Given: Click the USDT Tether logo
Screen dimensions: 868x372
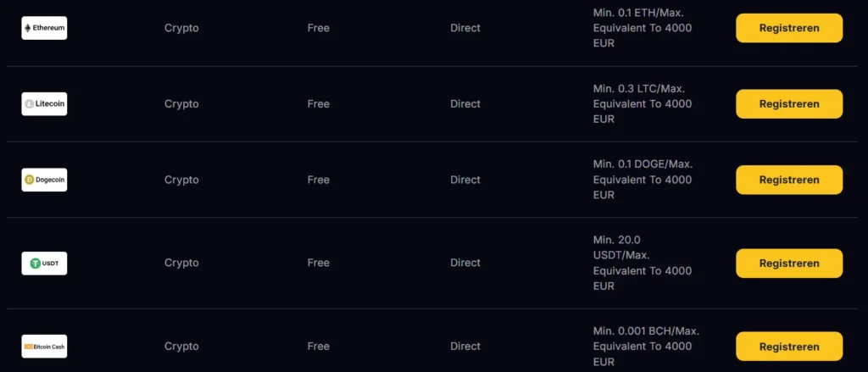Looking at the screenshot, I should [x=44, y=263].
